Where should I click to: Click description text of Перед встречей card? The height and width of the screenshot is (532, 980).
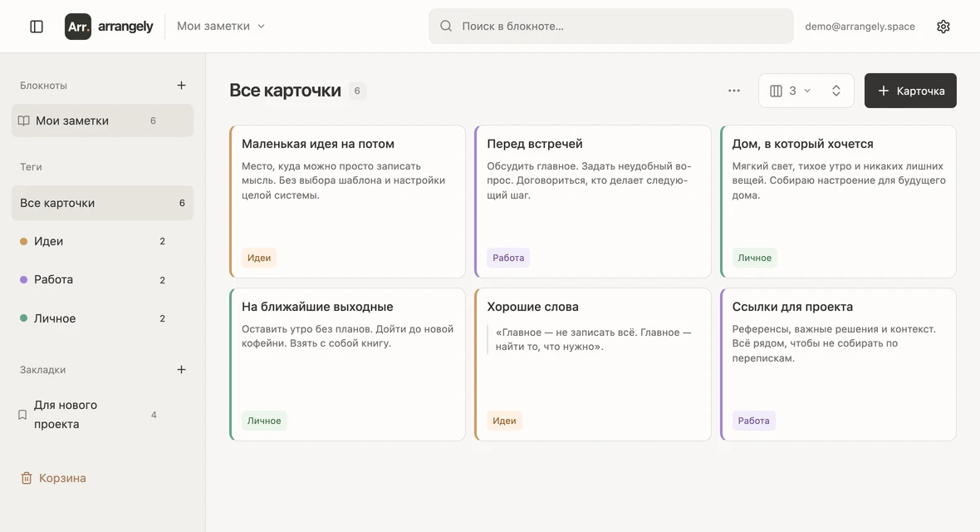click(589, 180)
